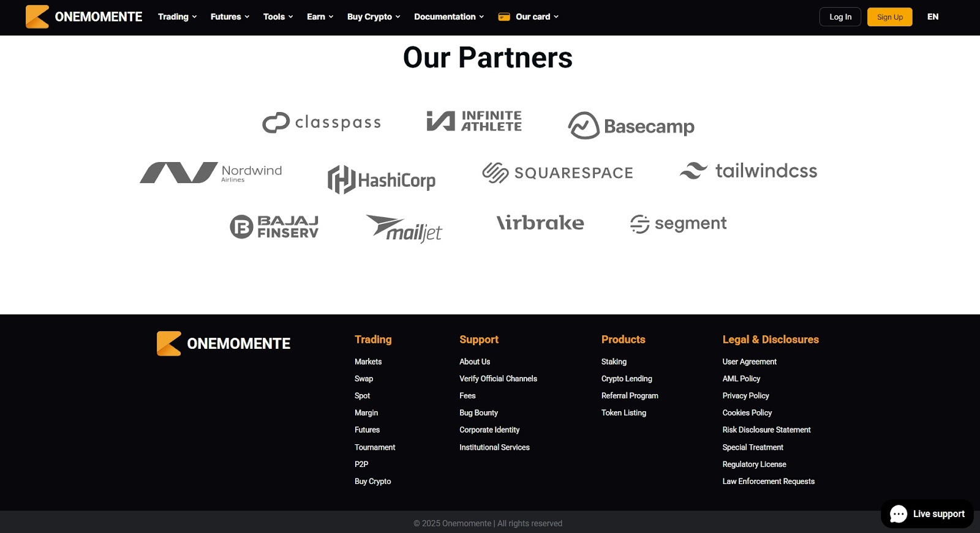View the Fees page link

coord(467,396)
